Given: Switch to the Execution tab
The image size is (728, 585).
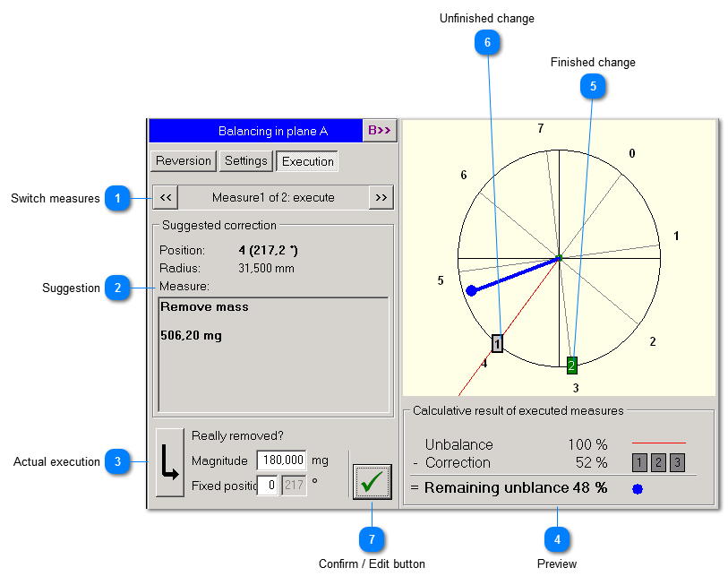Looking at the screenshot, I should 308,161.
